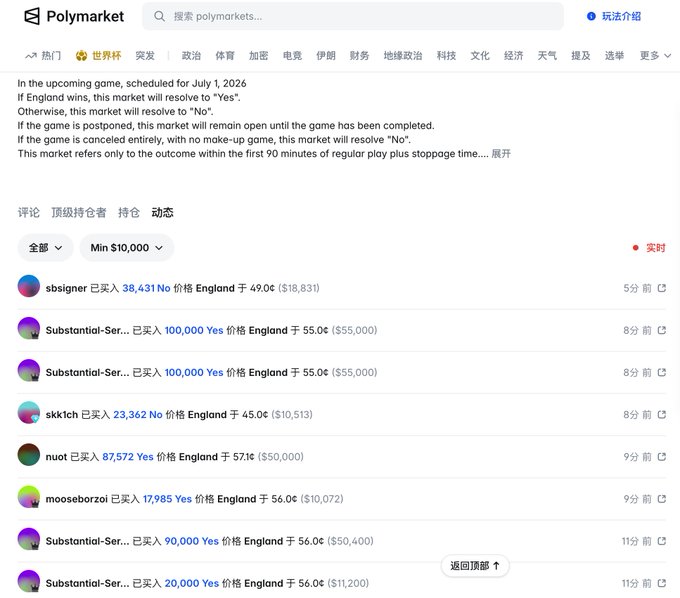The width and height of the screenshot is (680, 598).
Task: Open external link icon on nuot trade
Action: (661, 456)
